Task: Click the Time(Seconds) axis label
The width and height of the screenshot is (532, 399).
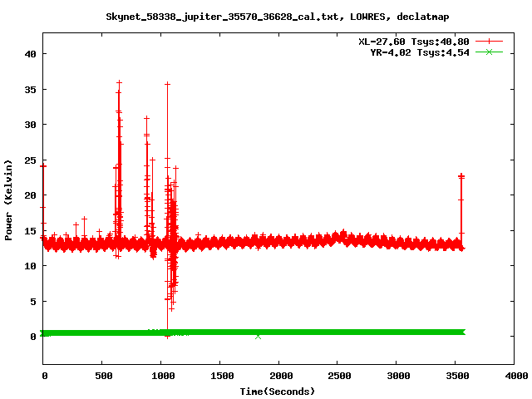Action: [x=277, y=392]
